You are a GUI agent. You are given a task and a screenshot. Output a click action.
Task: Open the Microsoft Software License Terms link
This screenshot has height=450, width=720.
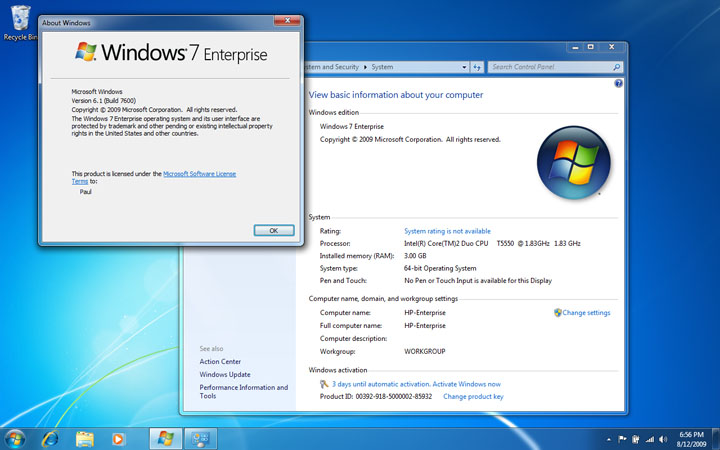pos(200,173)
